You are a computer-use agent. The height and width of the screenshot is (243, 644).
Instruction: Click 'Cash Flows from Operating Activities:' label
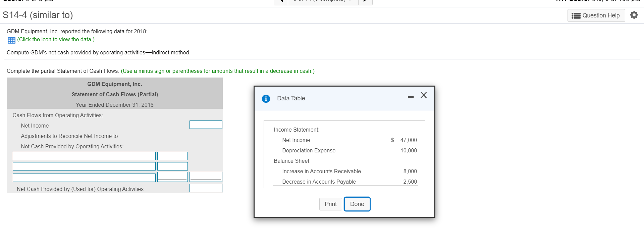coord(58,115)
